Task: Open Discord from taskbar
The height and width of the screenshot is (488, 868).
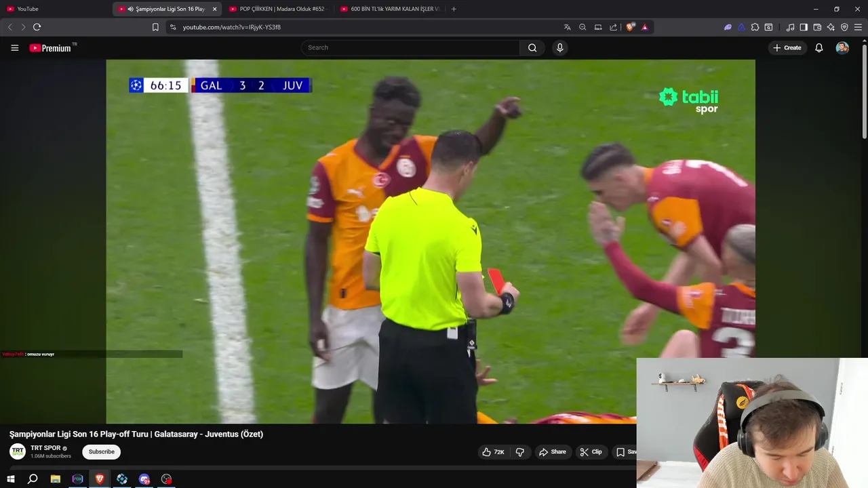Action: coord(144,479)
